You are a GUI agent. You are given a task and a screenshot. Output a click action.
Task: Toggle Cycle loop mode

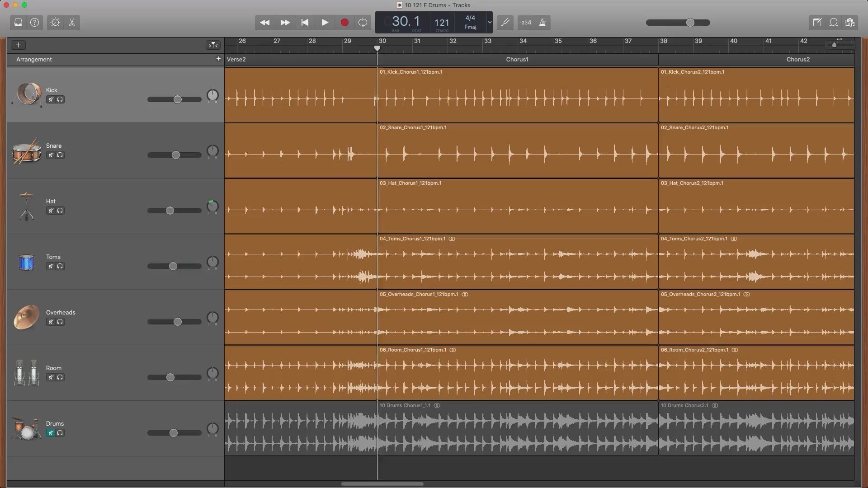tap(363, 23)
